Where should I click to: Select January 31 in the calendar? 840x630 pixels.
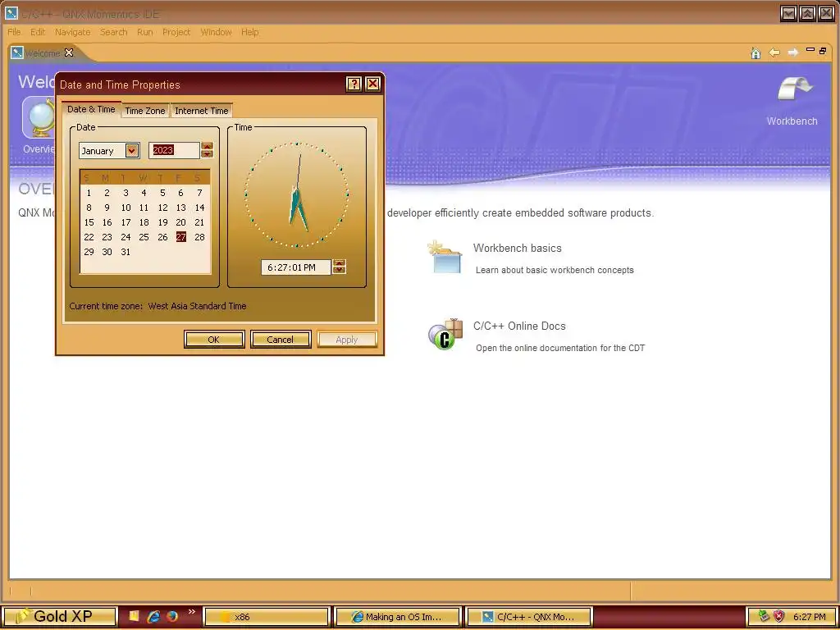[126, 252]
